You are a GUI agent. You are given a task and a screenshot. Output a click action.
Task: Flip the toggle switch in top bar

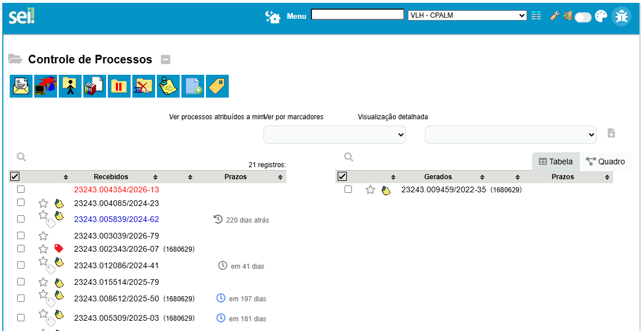click(x=583, y=17)
